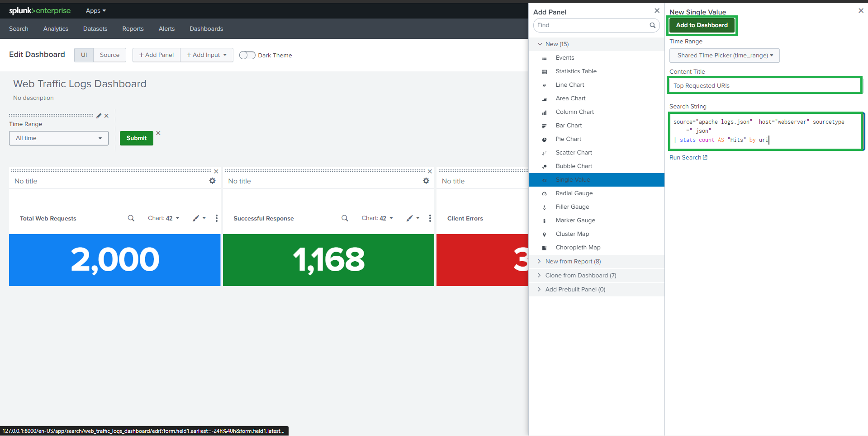Click the Bubble Chart icon
Screen dimensions: 868x436
click(x=544, y=166)
